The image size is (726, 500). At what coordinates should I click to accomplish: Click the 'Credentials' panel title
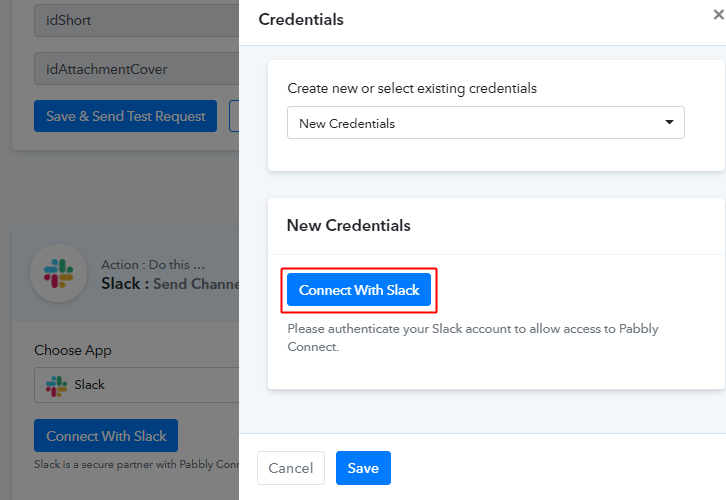[301, 19]
